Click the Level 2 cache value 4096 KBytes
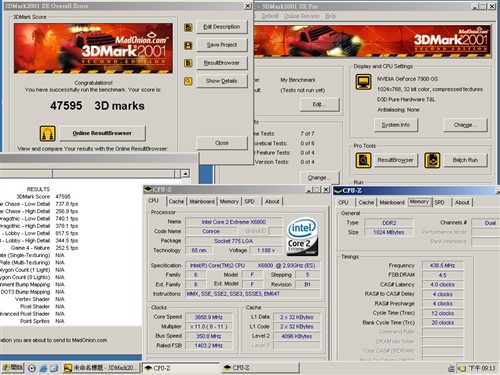The image size is (500, 375). point(297,336)
